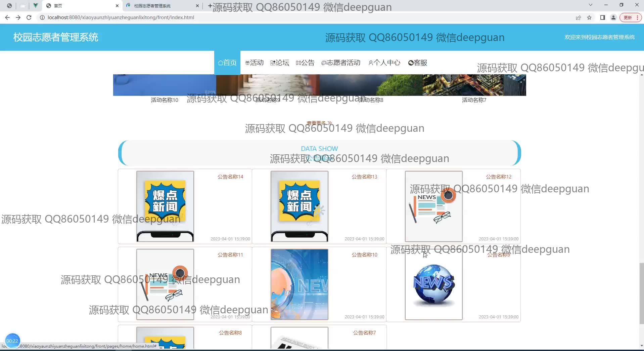Click the blue 00:22 recording timer bubble
This screenshot has height=351, width=644.
tap(12, 341)
